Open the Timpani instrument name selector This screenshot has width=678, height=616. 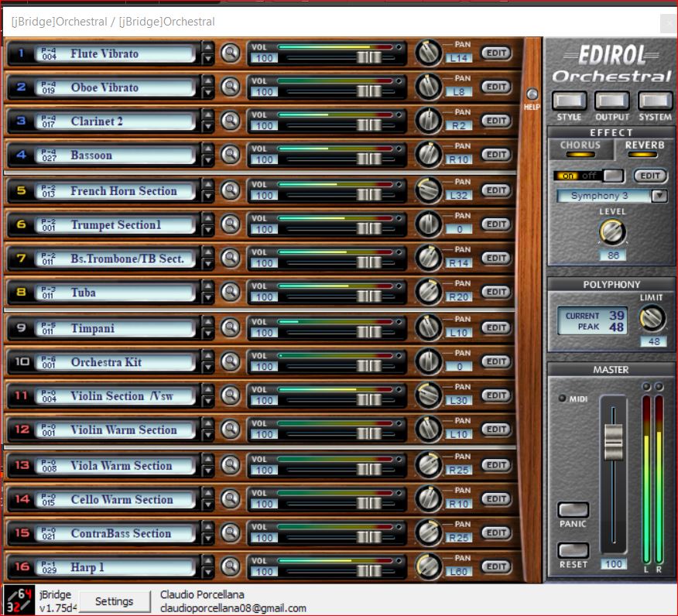pos(115,328)
